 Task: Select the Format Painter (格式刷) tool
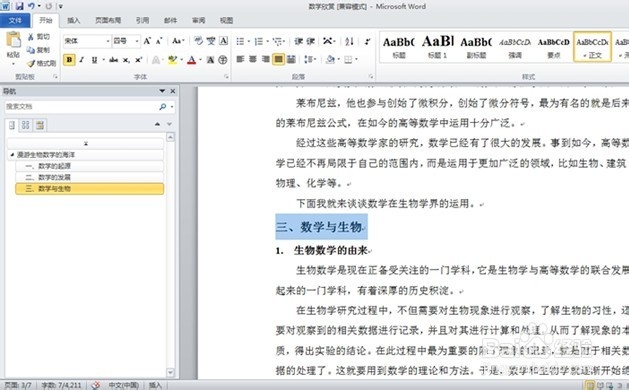[41, 63]
